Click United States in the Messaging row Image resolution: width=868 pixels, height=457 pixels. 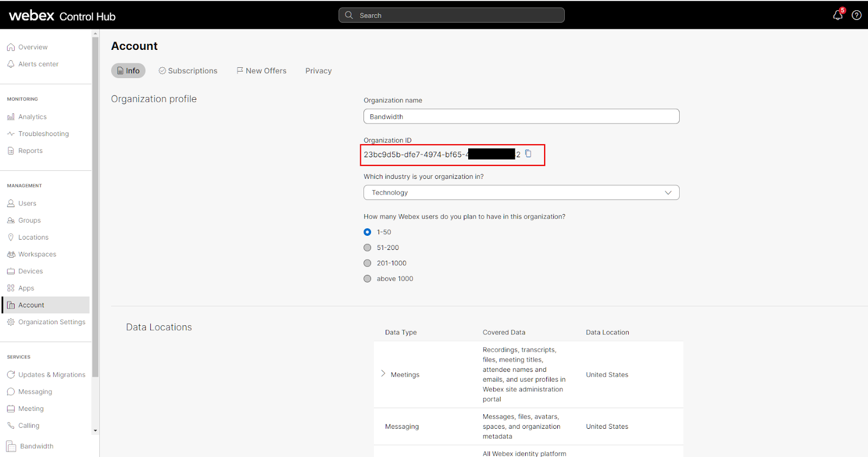coord(607,427)
